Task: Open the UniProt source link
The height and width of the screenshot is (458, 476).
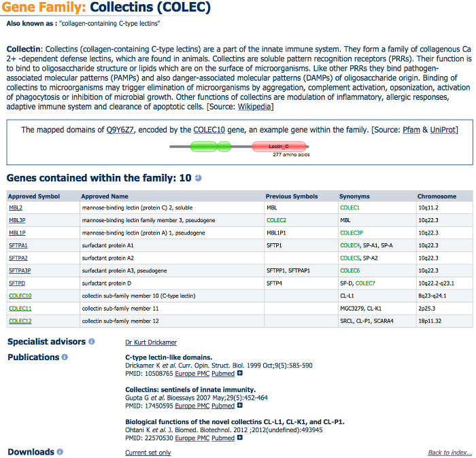Action: coord(445,130)
